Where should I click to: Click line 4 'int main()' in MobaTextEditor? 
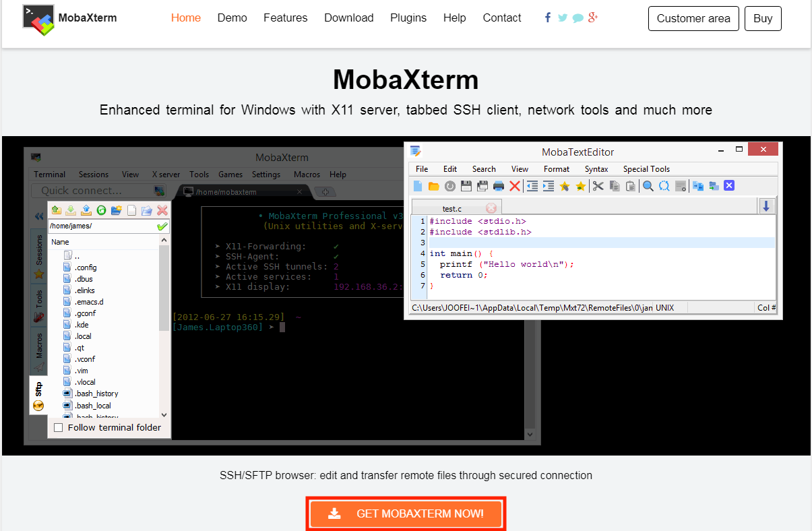(x=462, y=253)
